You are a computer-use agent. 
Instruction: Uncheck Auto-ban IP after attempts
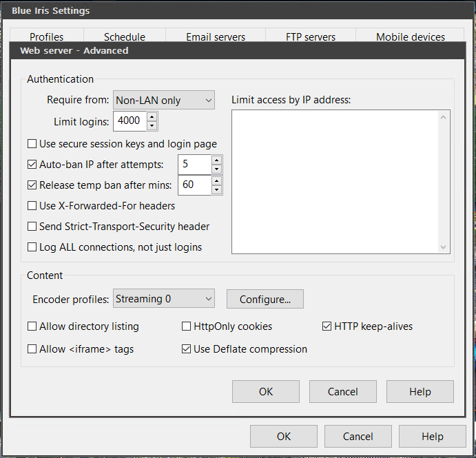[x=32, y=165]
